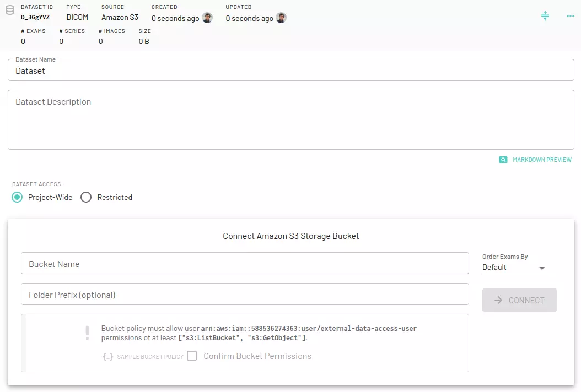Select the Project-Wide access radio button
The height and width of the screenshot is (392, 581).
tap(17, 197)
